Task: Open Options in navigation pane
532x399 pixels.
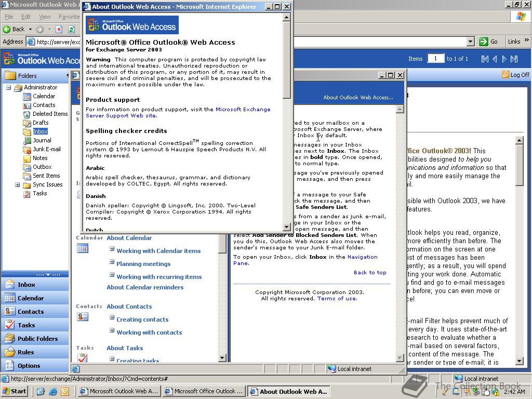Action: [35, 366]
